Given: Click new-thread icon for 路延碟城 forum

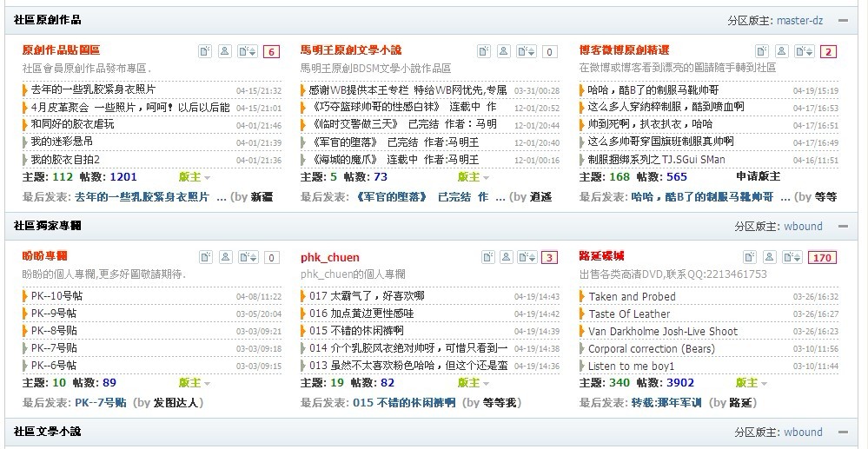Looking at the screenshot, I should [750, 257].
